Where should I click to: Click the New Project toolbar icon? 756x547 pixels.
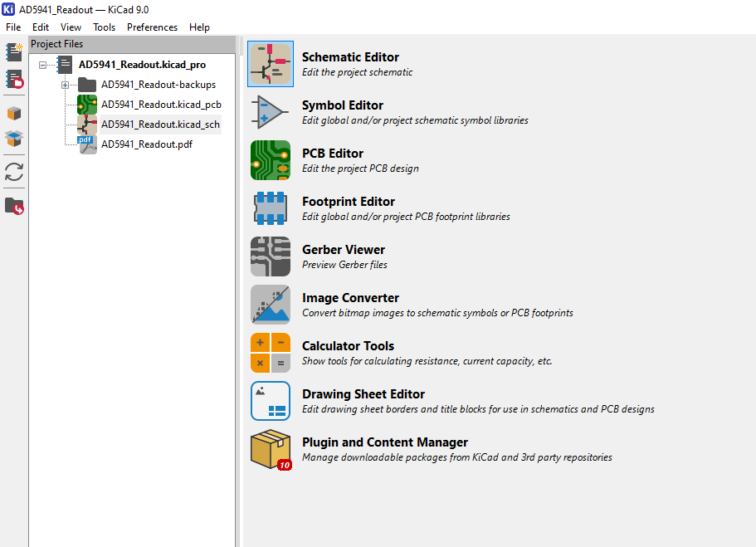coord(14,52)
